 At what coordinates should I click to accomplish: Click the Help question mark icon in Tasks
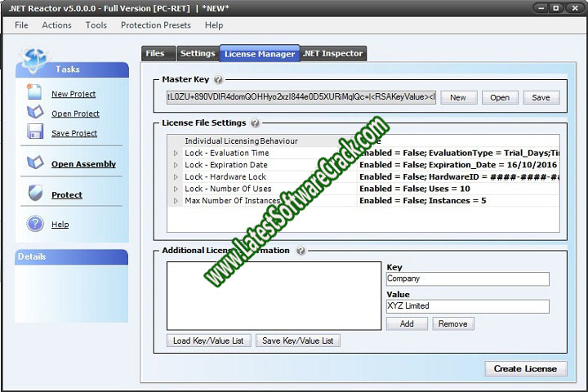(x=35, y=224)
